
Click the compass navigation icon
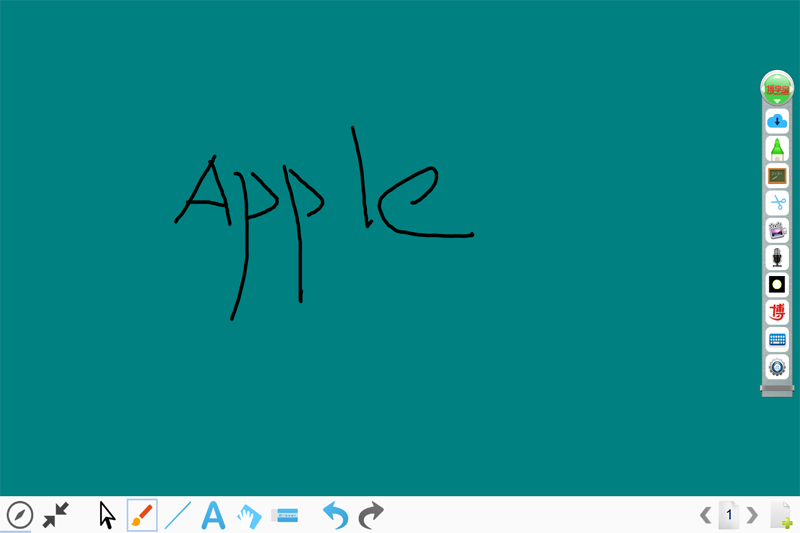click(20, 515)
